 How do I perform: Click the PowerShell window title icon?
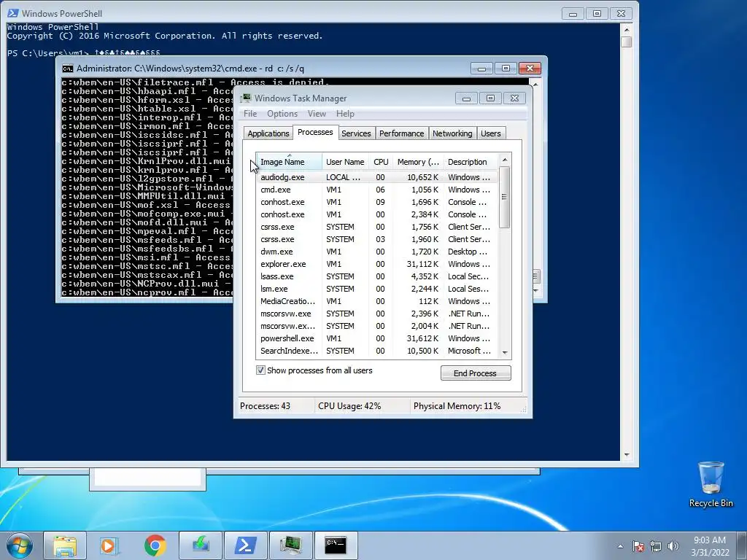pyautogui.click(x=13, y=13)
